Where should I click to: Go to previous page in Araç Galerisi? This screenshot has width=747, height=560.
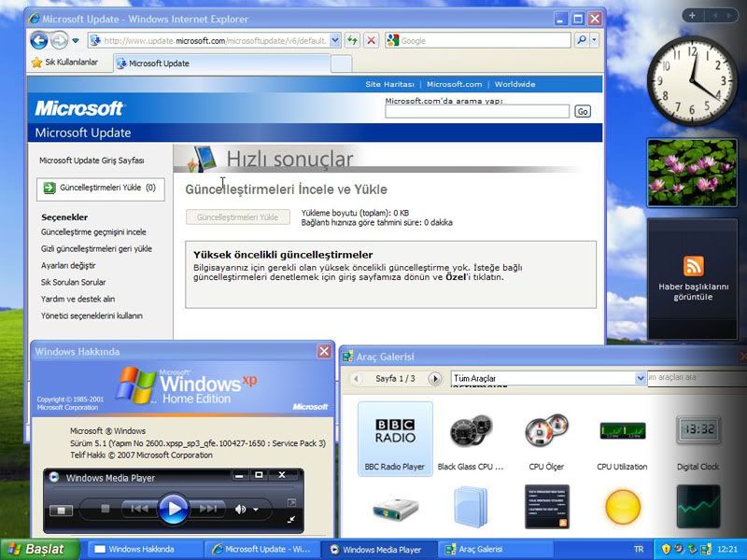(356, 379)
